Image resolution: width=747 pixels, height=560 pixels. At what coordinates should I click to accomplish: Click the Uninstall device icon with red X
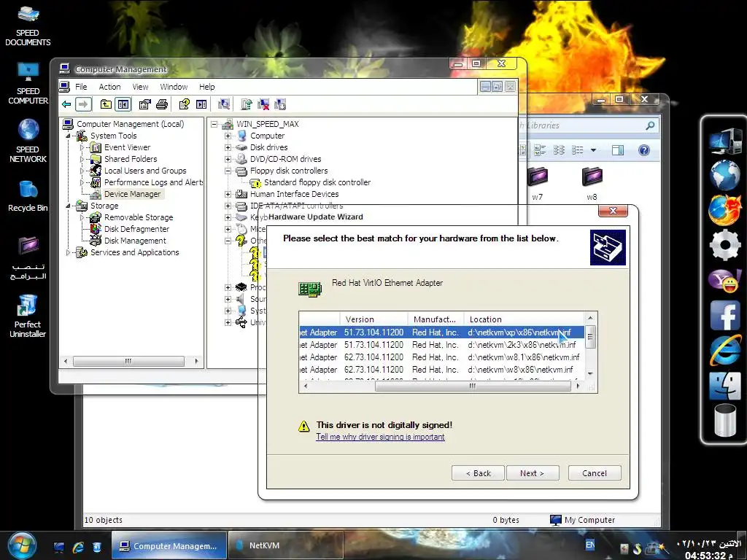263,104
